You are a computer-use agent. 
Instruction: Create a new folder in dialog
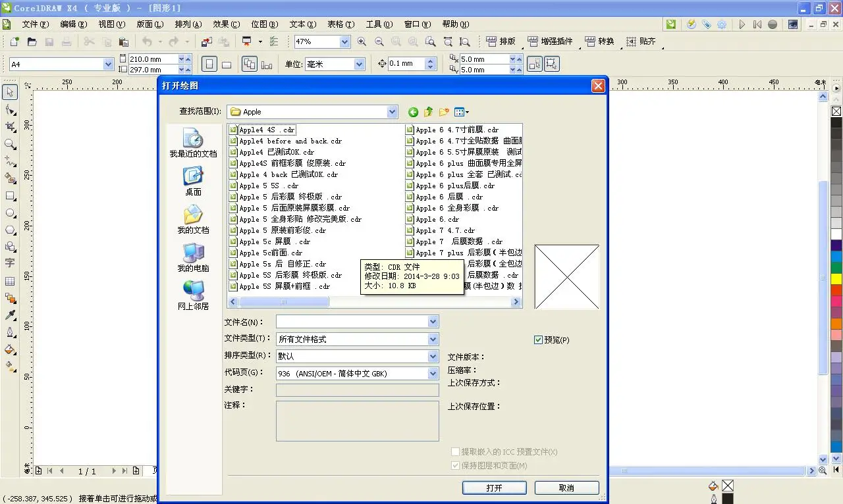[x=444, y=112]
